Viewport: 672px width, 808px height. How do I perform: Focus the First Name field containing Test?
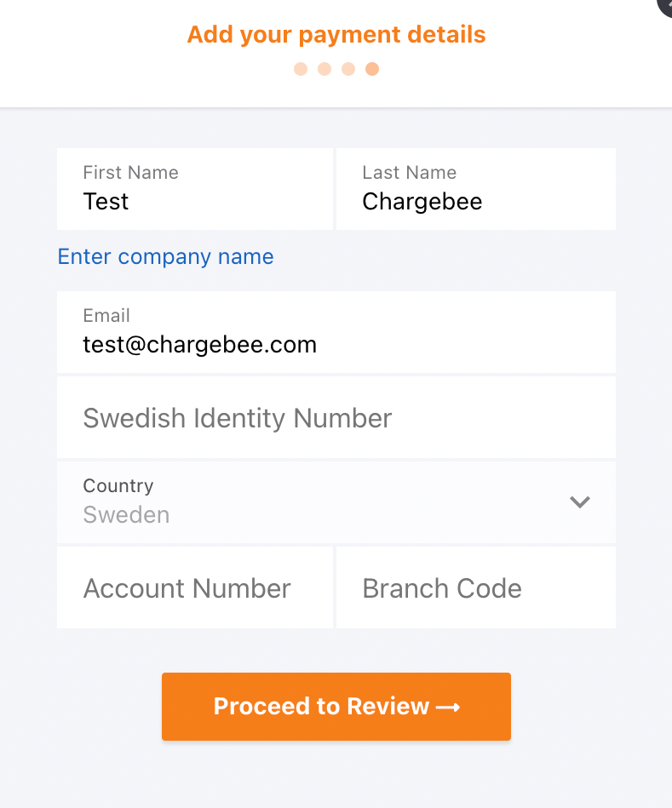point(194,202)
